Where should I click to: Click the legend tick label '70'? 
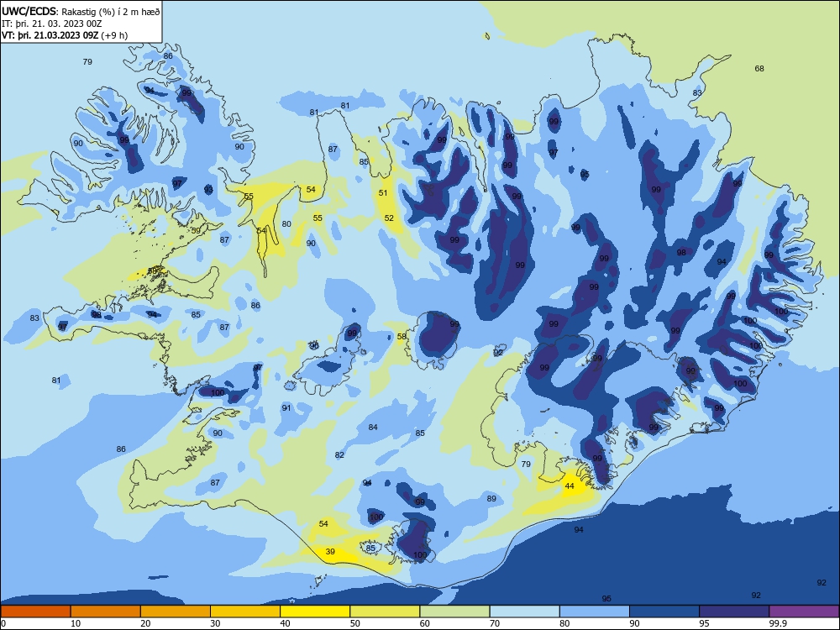(x=495, y=623)
